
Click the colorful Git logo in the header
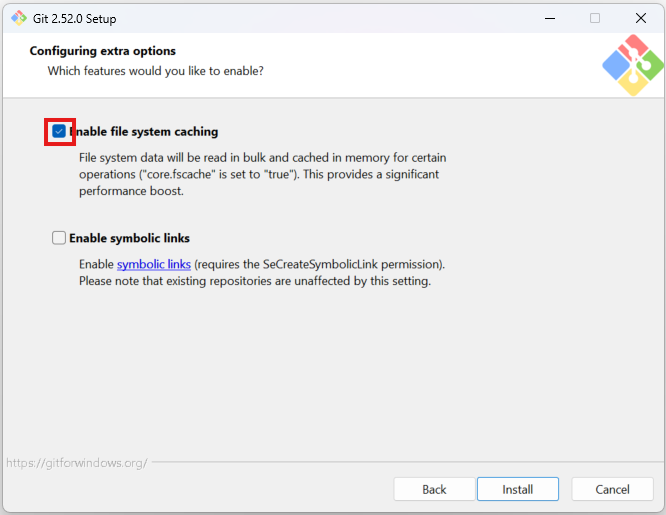tap(632, 65)
